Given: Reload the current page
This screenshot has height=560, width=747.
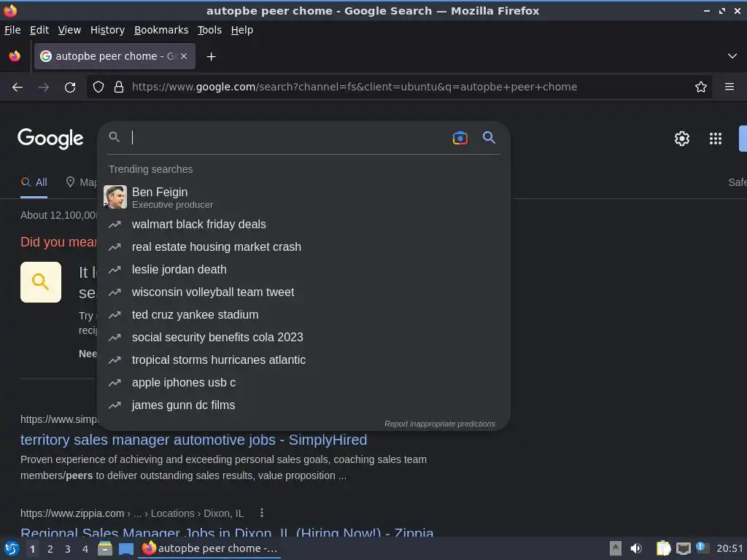Looking at the screenshot, I should point(70,87).
